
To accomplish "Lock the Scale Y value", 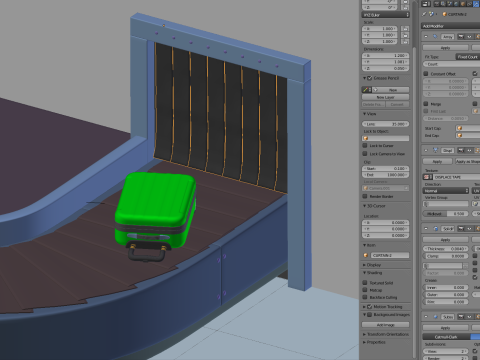I will click(405, 35).
